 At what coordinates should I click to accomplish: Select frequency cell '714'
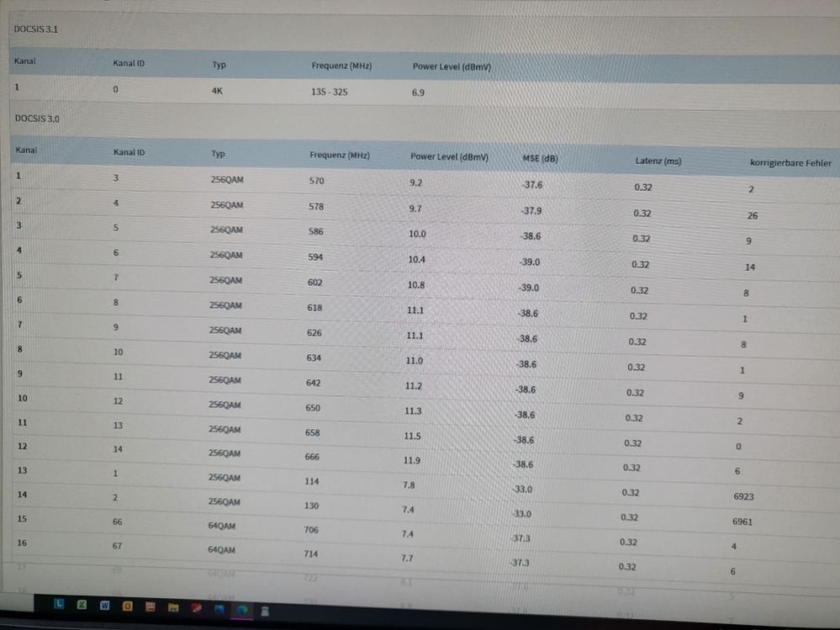point(311,553)
